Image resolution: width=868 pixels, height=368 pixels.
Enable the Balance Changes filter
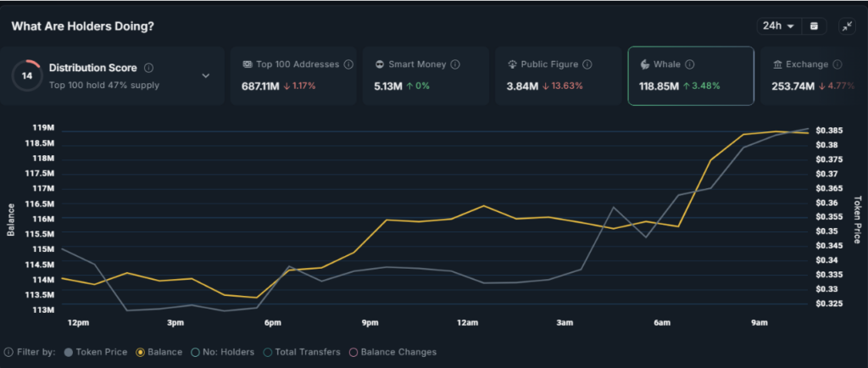coord(393,352)
